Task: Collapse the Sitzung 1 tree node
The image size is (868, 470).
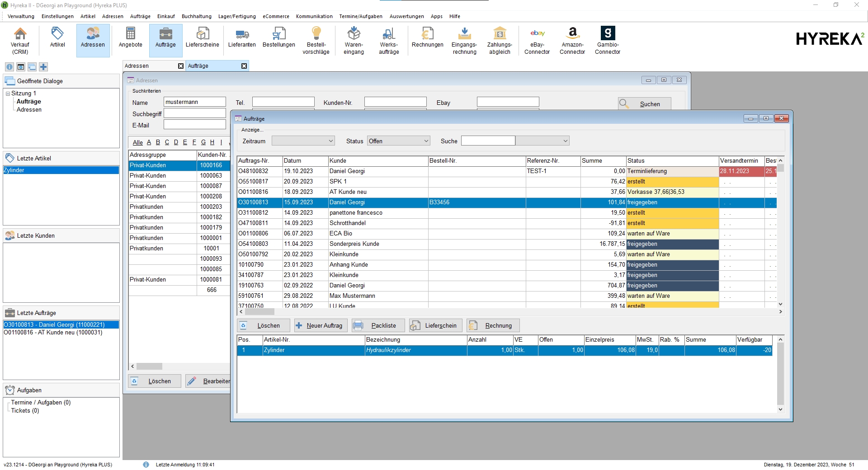Action: (x=8, y=94)
